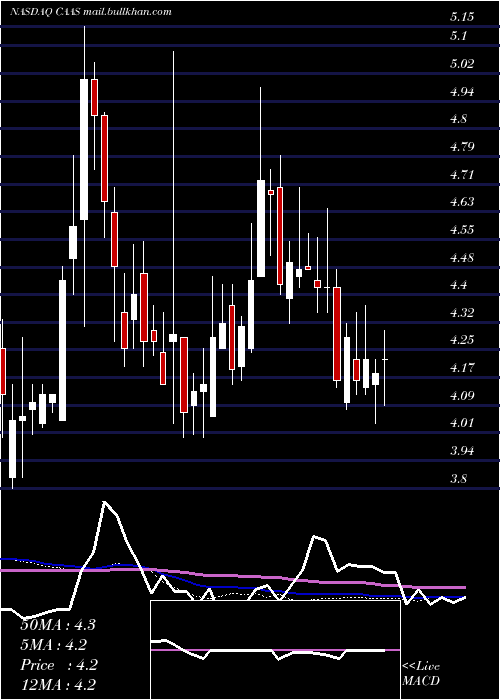Click the 4.4 price axis label

[459, 284]
